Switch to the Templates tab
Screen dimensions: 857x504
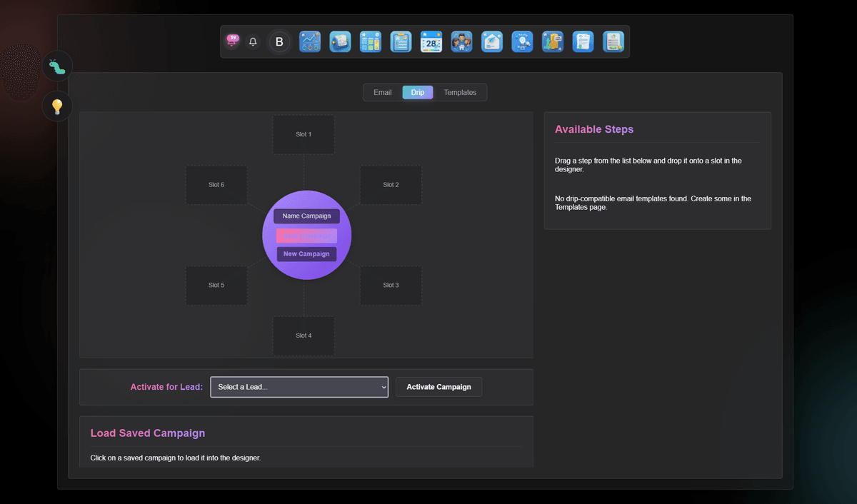tap(460, 93)
